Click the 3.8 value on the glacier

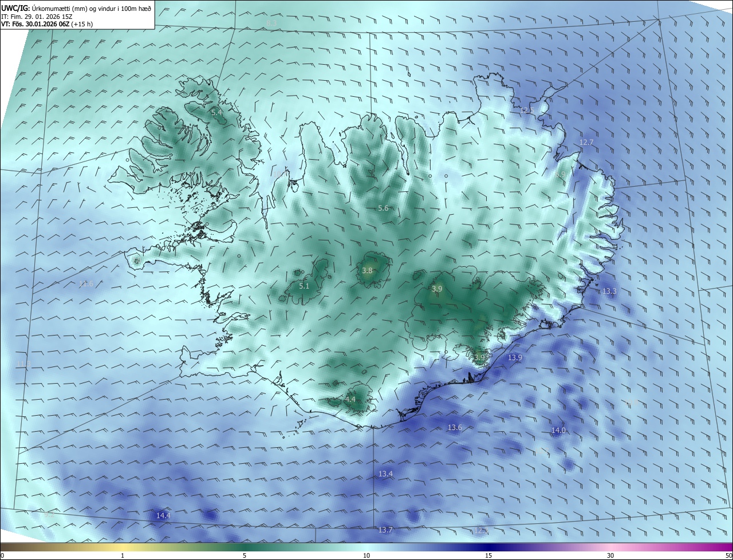click(x=367, y=270)
